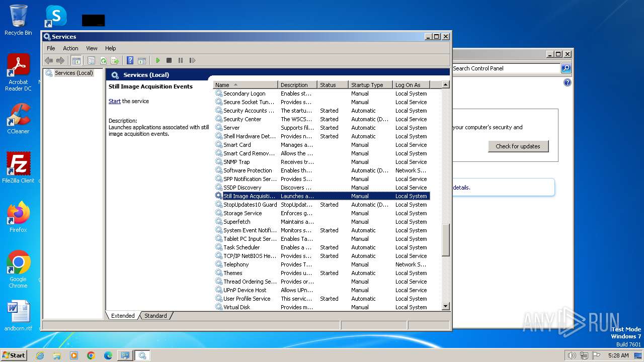Select the Telephony service row
The image size is (644, 362).
pos(322,264)
